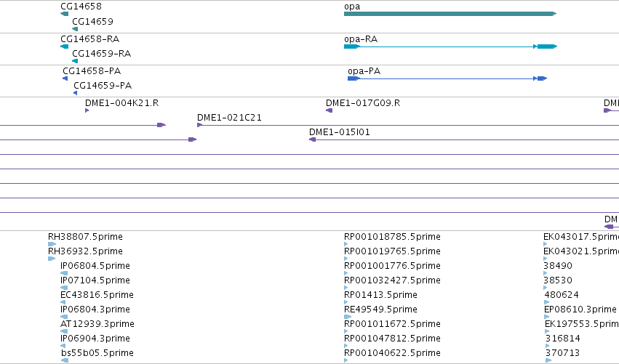Click the RP001018785.5prime label
The image size is (619, 364).
[392, 237]
